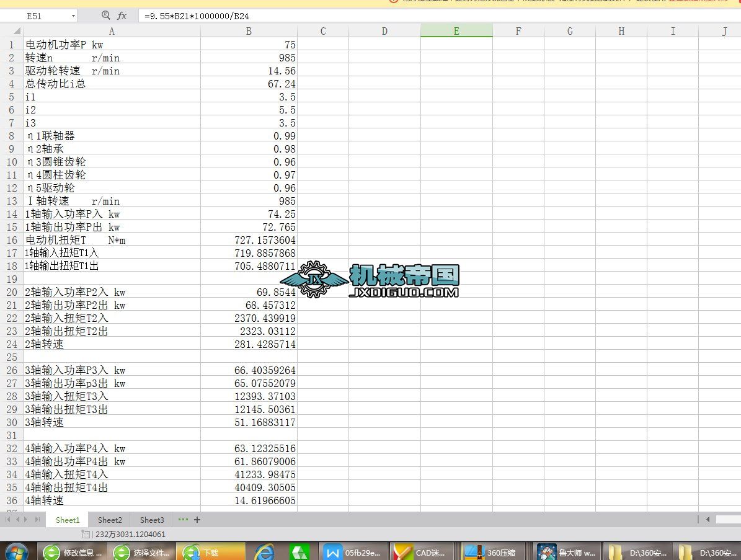Image resolution: width=741 pixels, height=560 pixels.
Task: Select cell labeled 总传动比i总
Action: (x=112, y=84)
